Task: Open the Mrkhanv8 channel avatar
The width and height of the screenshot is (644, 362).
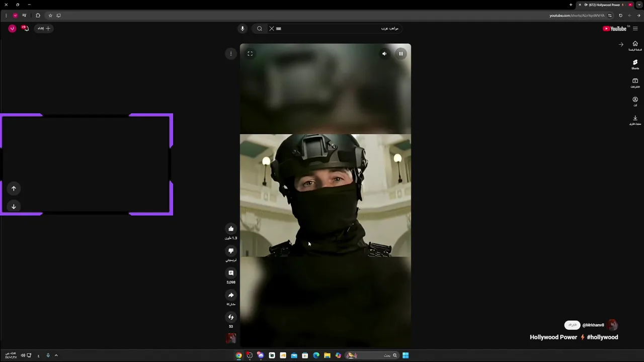Action: coord(612,325)
